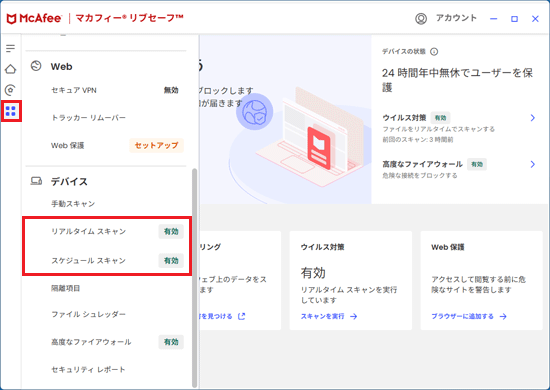Open 手動スキャン from device menu
The image size is (550, 390).
point(73,204)
